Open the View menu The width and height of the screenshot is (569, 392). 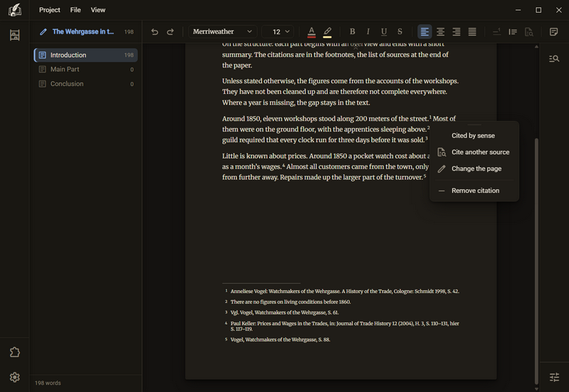coord(98,10)
